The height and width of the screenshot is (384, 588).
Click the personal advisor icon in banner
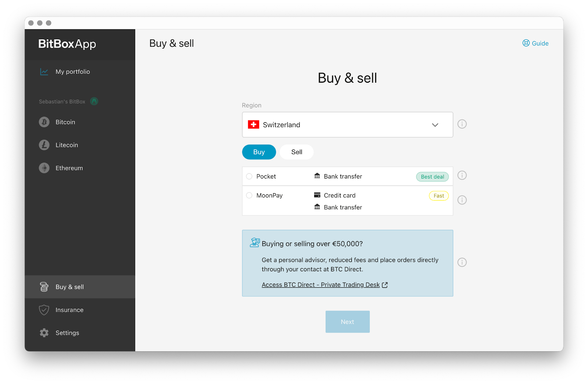[x=255, y=243]
